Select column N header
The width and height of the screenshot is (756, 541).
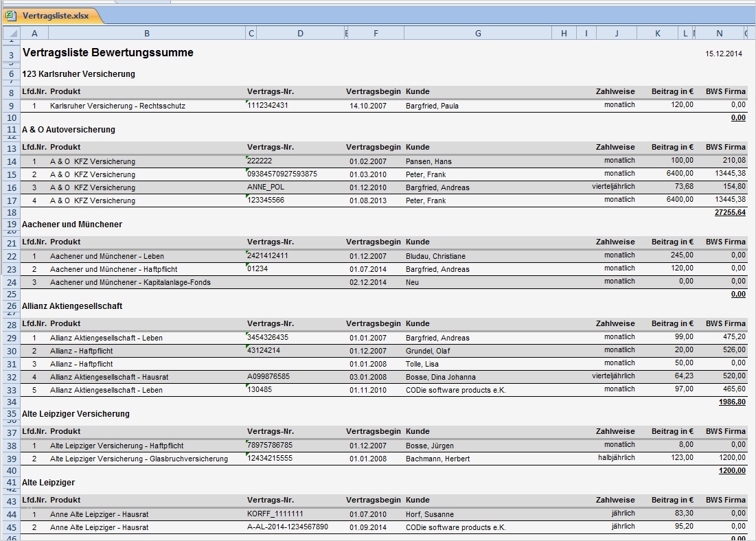coord(720,33)
